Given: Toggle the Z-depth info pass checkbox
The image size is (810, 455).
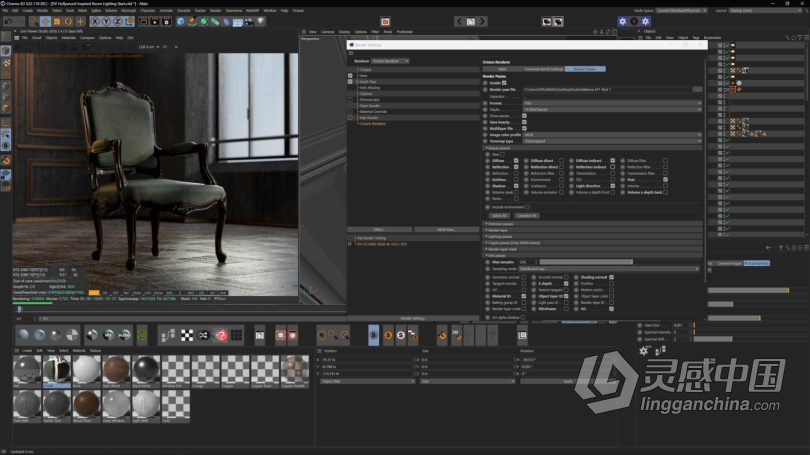Looking at the screenshot, I should pos(566,284).
